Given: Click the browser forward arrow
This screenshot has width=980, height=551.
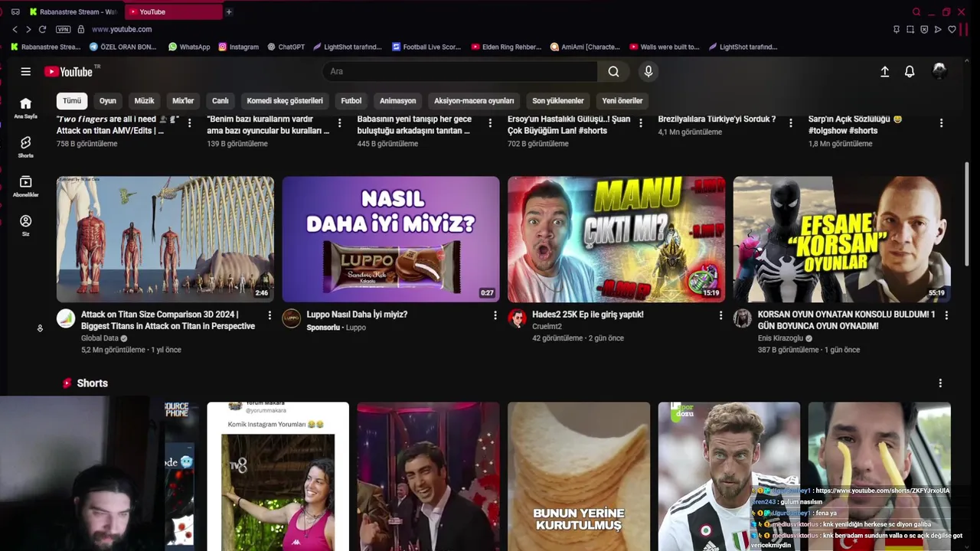Looking at the screenshot, I should tap(28, 29).
